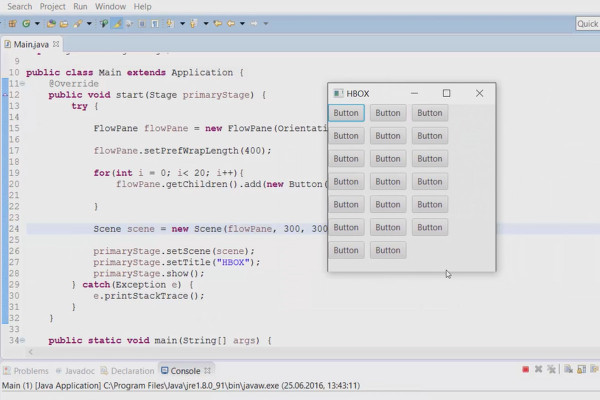Open the Search icon dropdown arrow
The width and height of the screenshot is (600, 400).
point(89,24)
